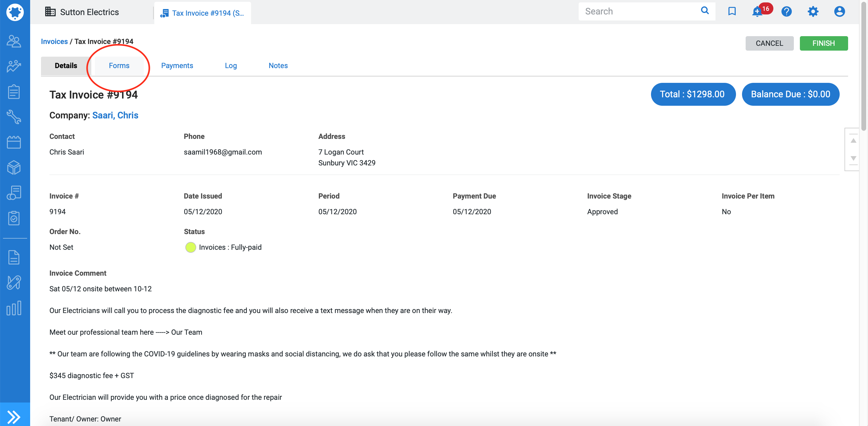Open the Jobs wrench icon
Image resolution: width=868 pixels, height=426 pixels.
14,117
